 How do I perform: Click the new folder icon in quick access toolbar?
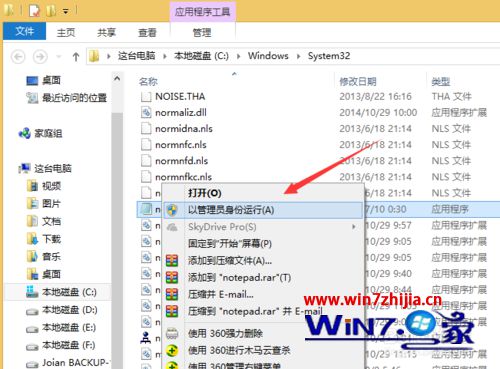point(51,11)
